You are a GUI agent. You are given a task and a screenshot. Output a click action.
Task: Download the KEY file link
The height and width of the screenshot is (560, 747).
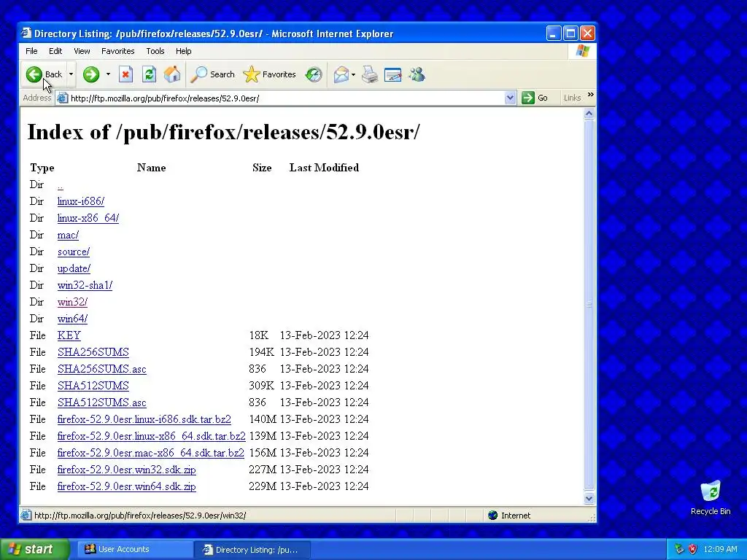click(x=69, y=335)
